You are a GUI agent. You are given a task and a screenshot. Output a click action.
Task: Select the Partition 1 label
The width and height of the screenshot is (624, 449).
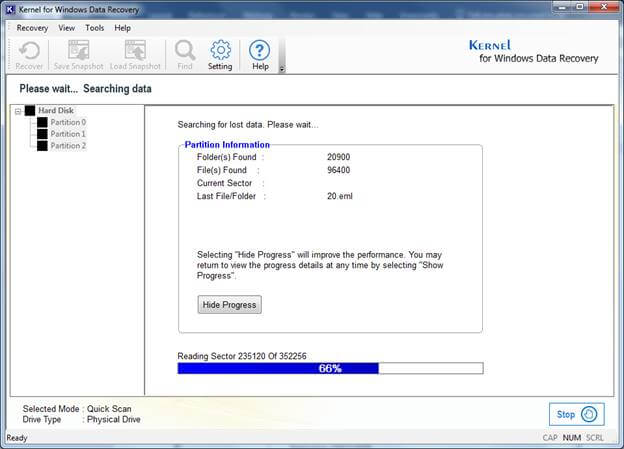click(x=68, y=134)
